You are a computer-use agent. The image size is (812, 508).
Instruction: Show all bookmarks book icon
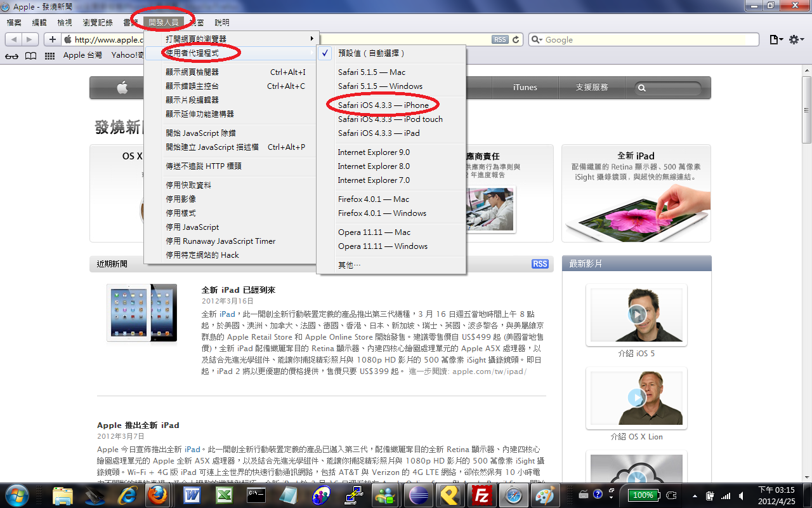pos(30,55)
